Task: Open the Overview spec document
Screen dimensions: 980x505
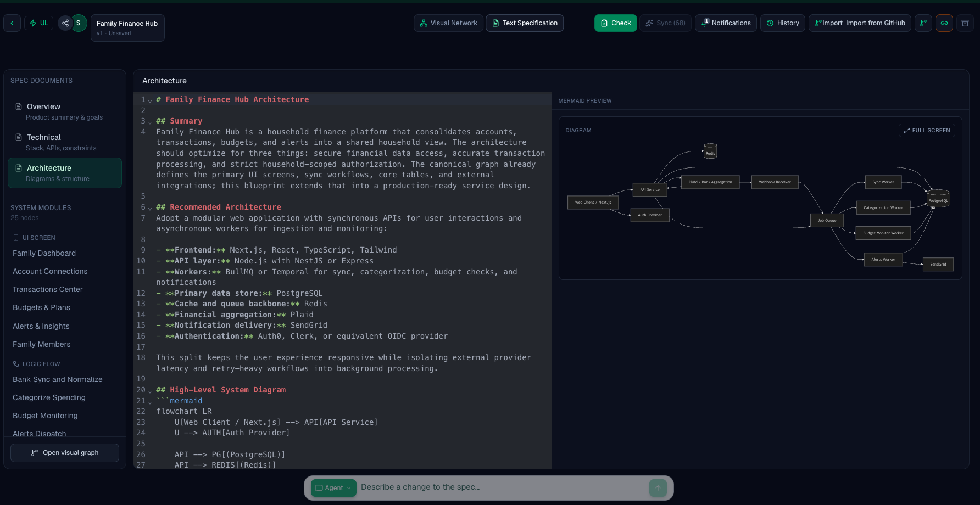Action: 65,111
